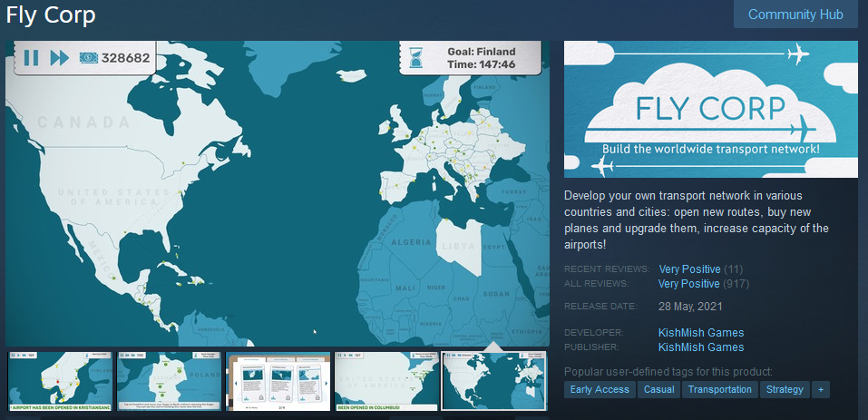Click the 'Time: 147:46' counter text
The height and width of the screenshot is (420, 868).
[481, 64]
